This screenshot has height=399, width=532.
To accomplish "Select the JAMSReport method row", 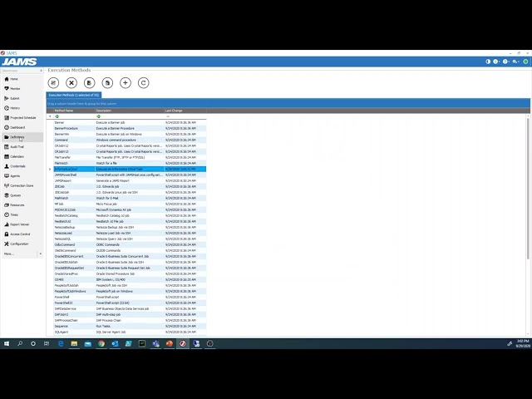I will (130, 180).
